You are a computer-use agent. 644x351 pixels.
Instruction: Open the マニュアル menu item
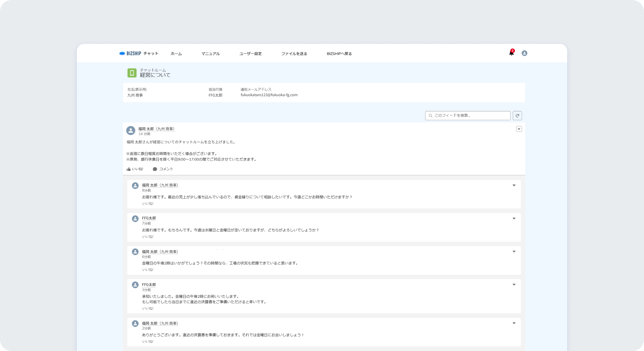(x=211, y=54)
